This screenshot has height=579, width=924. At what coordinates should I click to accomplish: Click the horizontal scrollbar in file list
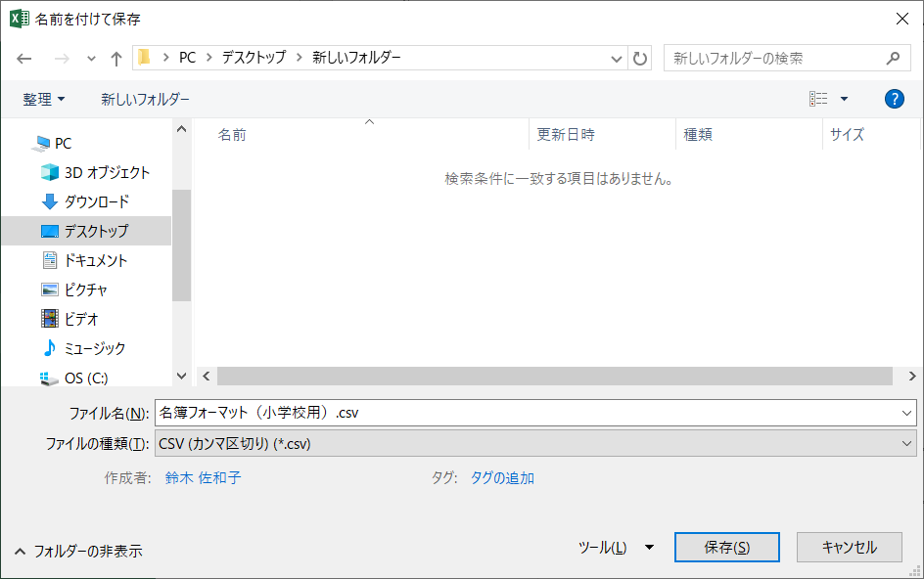pyautogui.click(x=554, y=377)
